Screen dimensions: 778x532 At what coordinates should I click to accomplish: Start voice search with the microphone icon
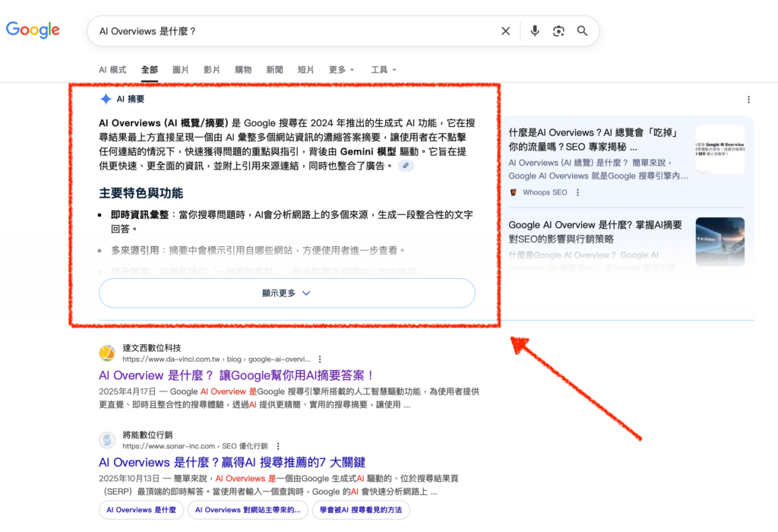pos(535,30)
